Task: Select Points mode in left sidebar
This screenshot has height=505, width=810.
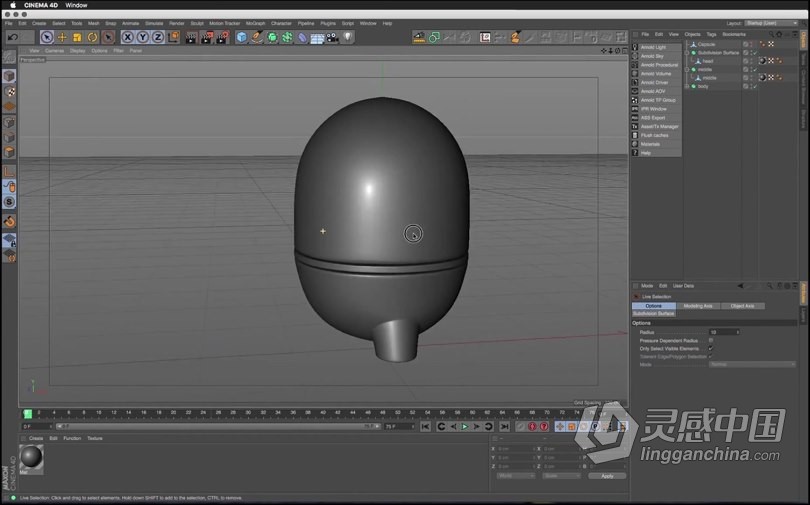Action: click(x=9, y=122)
